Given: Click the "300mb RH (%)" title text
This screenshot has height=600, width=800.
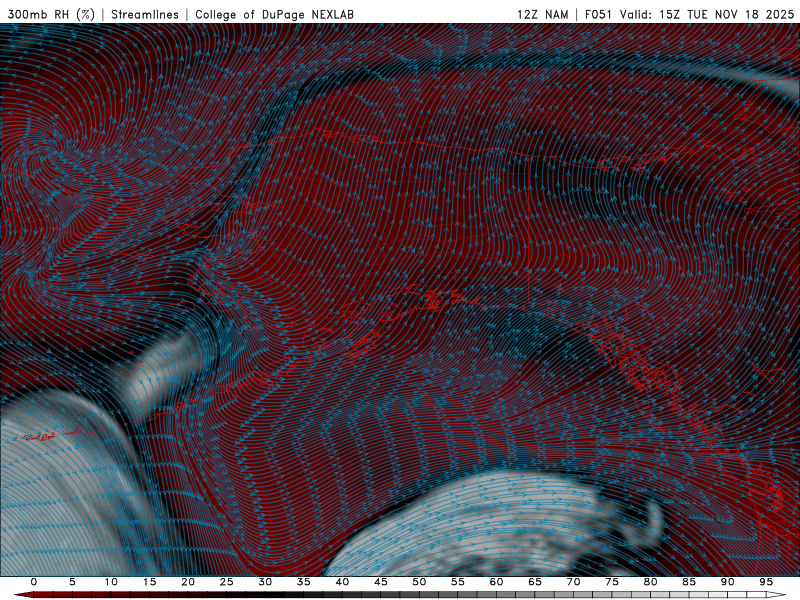Looking at the screenshot, I should (x=51, y=14).
